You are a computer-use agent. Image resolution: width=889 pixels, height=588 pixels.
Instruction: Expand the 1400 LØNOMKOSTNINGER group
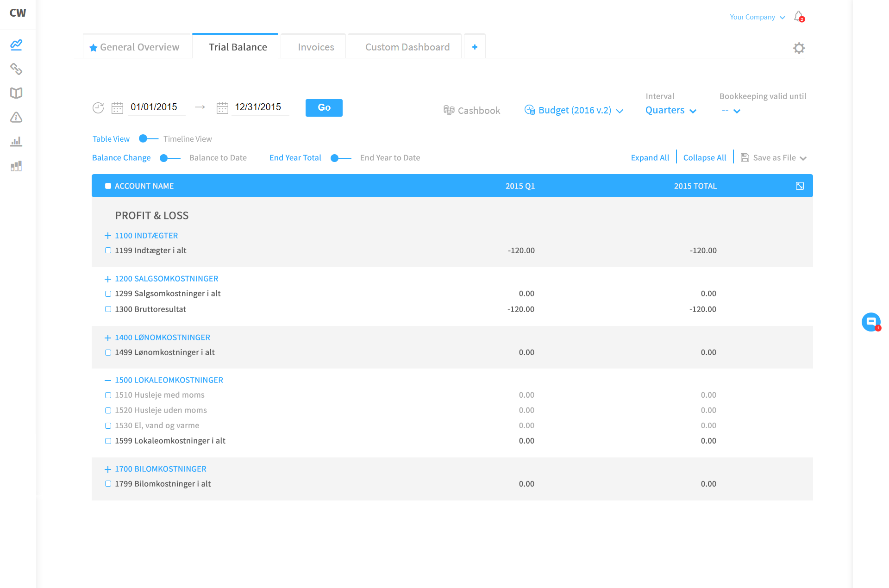point(108,338)
